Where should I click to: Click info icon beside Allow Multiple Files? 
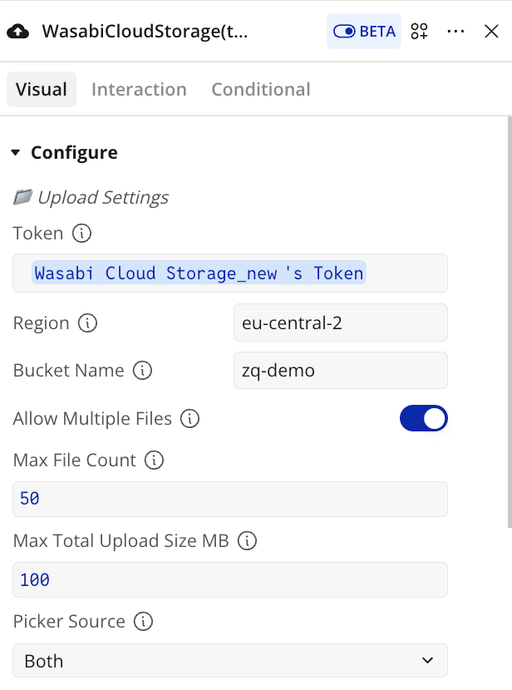point(190,418)
